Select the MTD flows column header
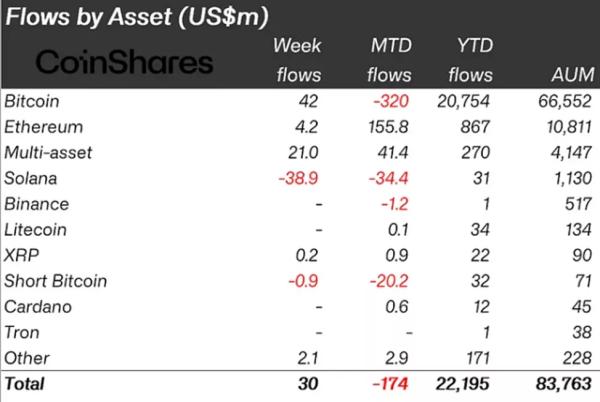This screenshot has width=600, height=402. click(x=390, y=60)
